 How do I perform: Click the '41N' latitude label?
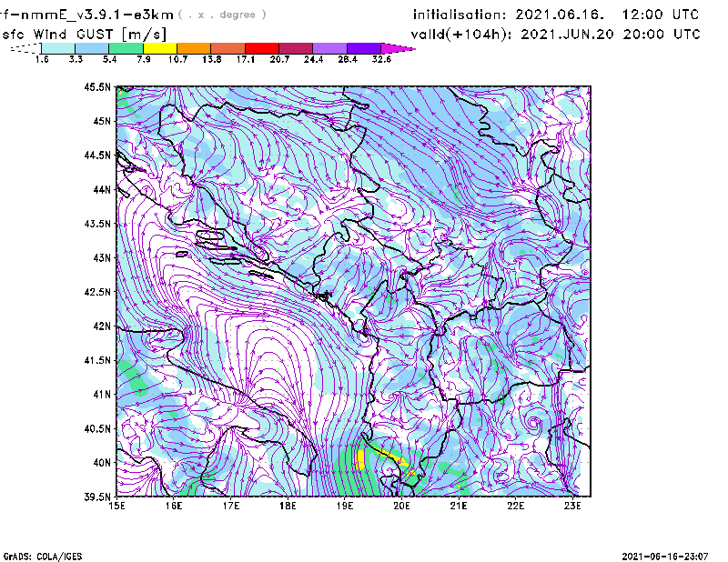tap(102, 395)
